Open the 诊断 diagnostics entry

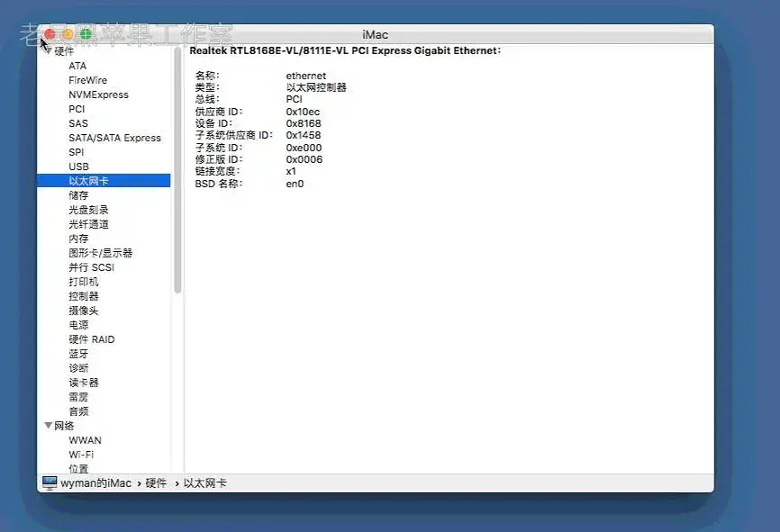[x=78, y=368]
